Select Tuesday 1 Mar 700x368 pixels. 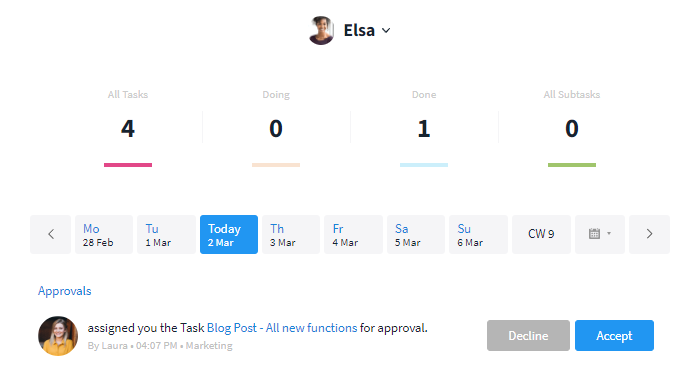pos(167,234)
